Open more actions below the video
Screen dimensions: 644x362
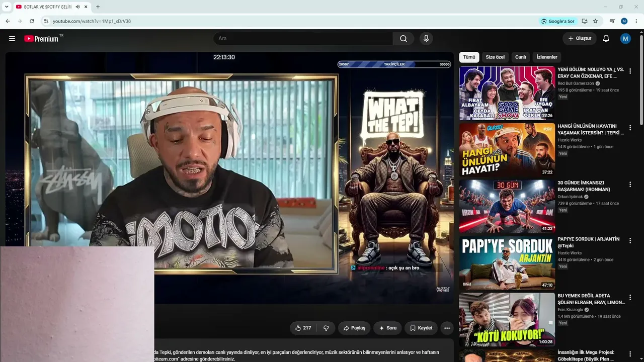pyautogui.click(x=447, y=328)
